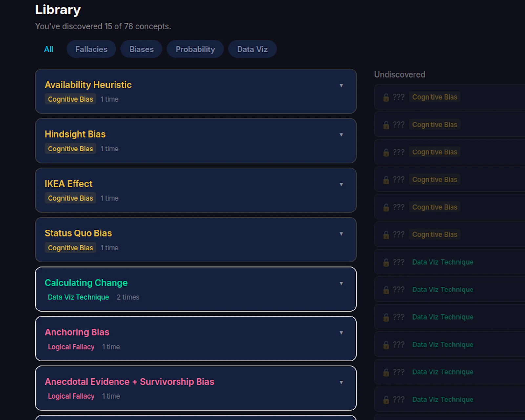The width and height of the screenshot is (525, 420).
Task: Click the Library page heading
Action: tap(58, 10)
